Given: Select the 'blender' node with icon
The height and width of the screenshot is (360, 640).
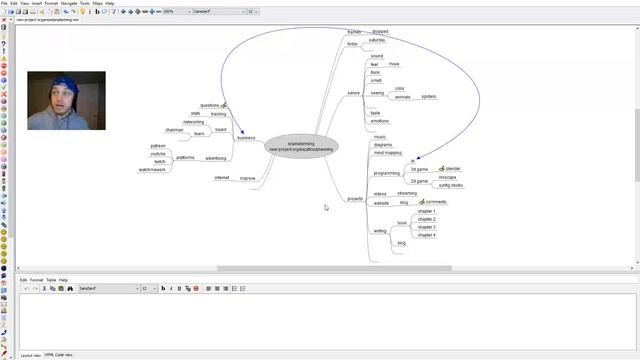Looking at the screenshot, I should (x=449, y=169).
